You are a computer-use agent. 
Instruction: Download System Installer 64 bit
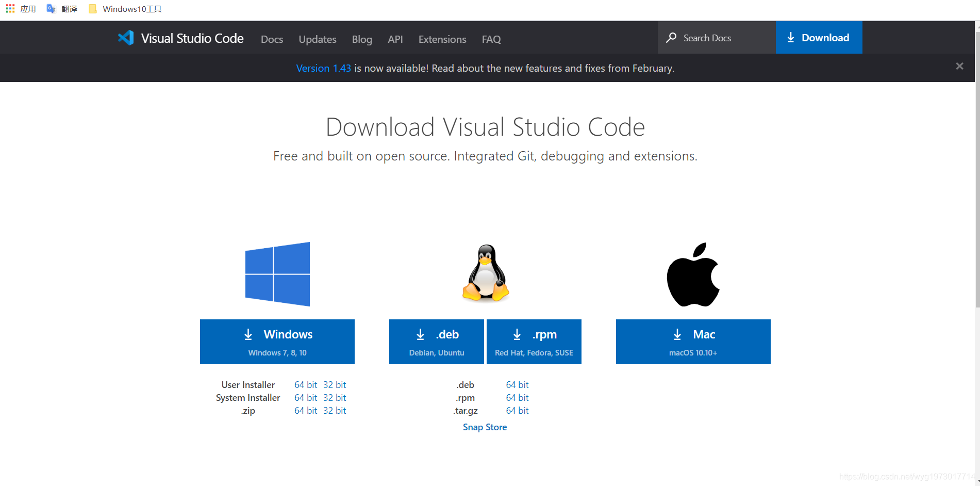point(306,398)
